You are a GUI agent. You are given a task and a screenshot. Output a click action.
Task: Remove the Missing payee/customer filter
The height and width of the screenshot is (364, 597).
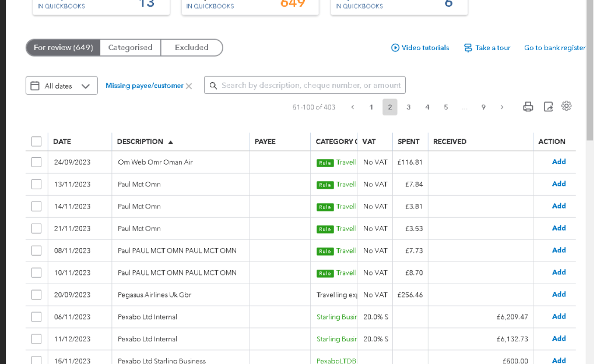tap(189, 86)
